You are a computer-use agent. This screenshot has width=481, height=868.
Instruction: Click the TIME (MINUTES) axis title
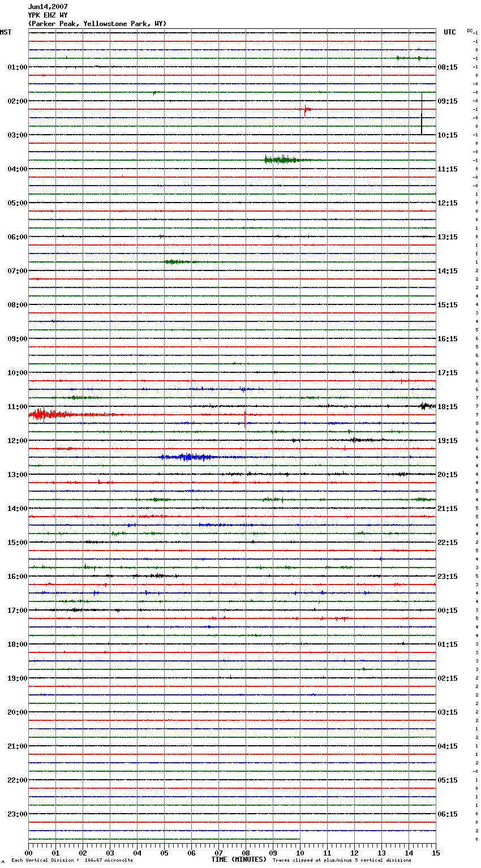pos(239,860)
